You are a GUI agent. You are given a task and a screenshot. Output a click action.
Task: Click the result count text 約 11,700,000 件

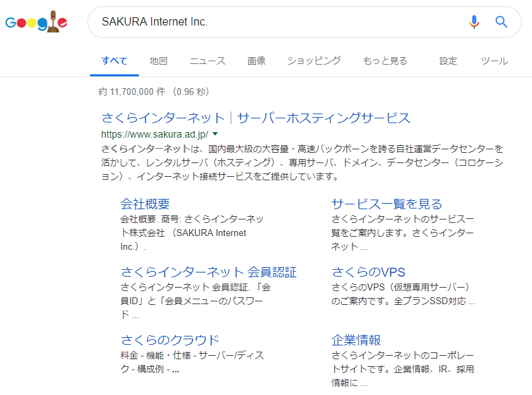(x=132, y=92)
